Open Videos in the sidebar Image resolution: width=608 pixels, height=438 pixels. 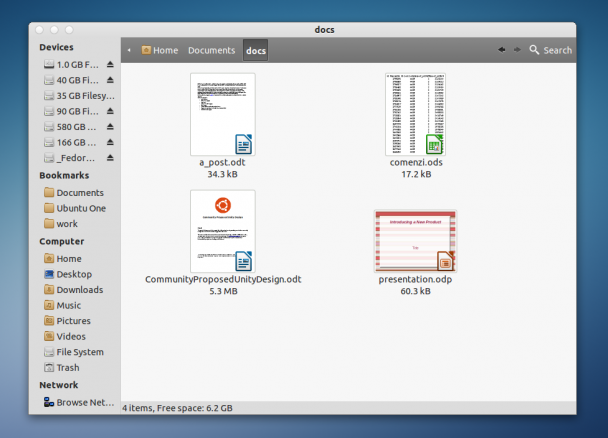pyautogui.click(x=65, y=336)
